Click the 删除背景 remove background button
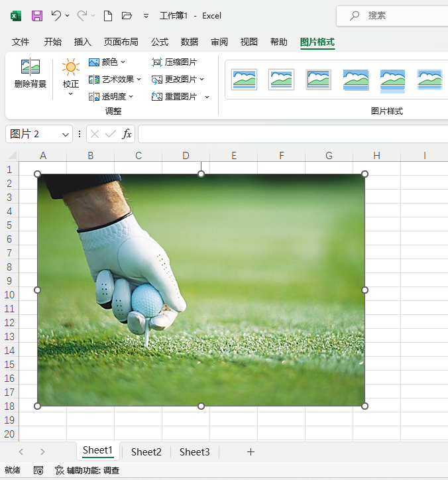Image resolution: width=448 pixels, height=480 pixels. click(x=30, y=73)
